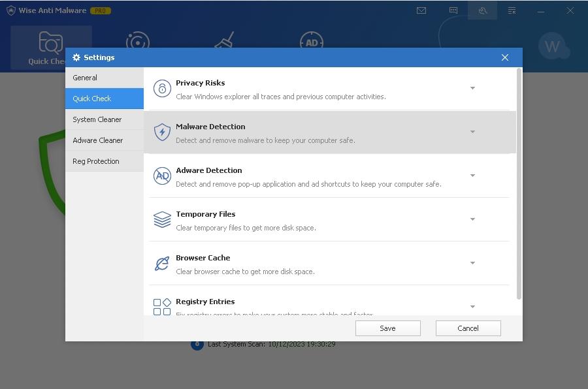The image size is (588, 389).
Task: Click the System Cleaner broom icon
Action: click(x=225, y=40)
